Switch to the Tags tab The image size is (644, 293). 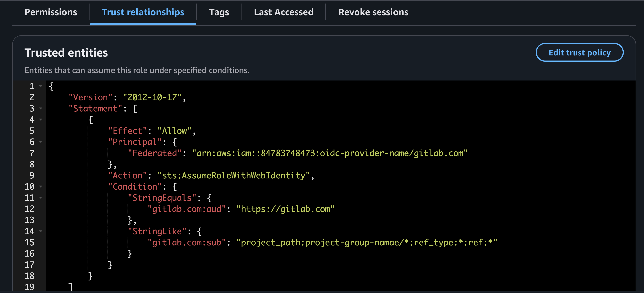(x=219, y=12)
